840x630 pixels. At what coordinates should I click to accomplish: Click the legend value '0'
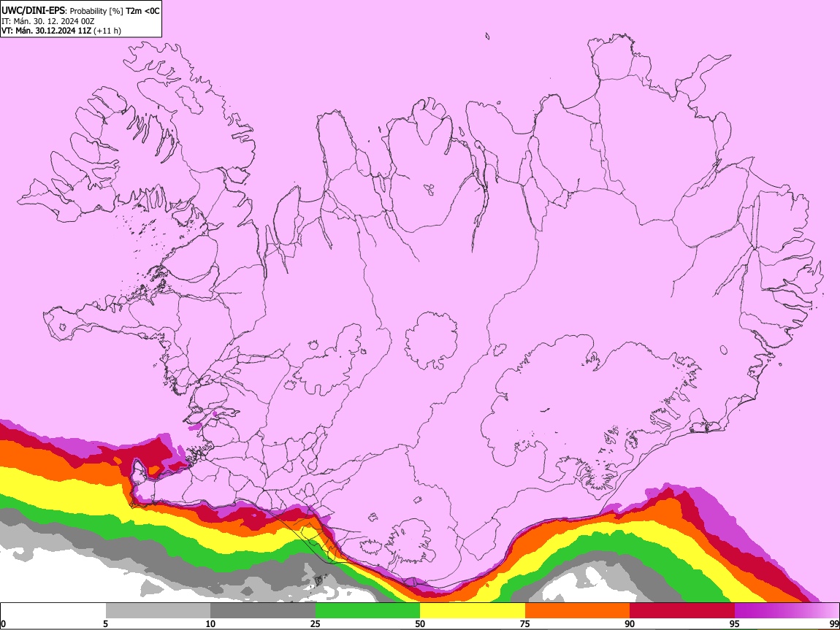click(x=3, y=623)
